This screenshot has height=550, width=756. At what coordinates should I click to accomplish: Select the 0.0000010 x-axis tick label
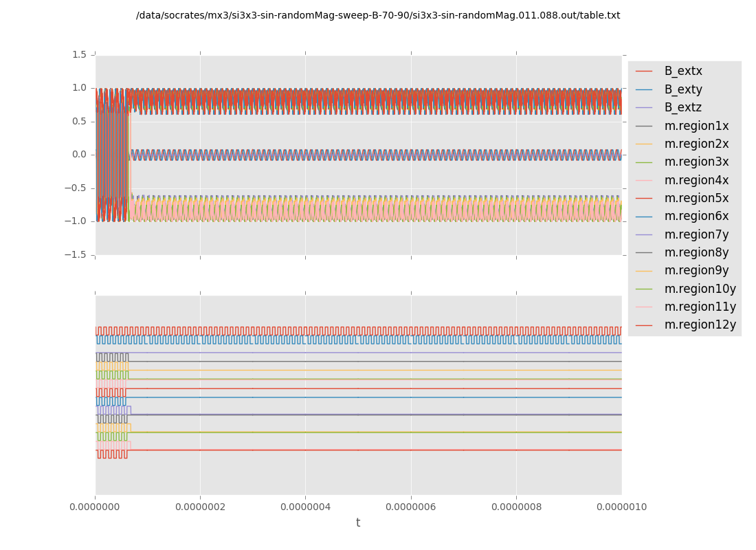pyautogui.click(x=621, y=507)
